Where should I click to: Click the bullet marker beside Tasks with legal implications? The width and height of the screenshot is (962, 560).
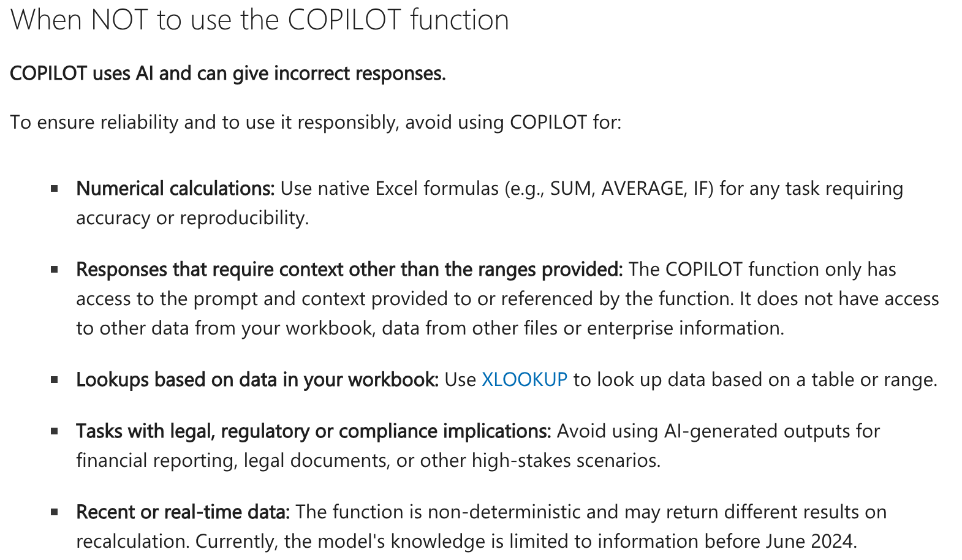55,431
